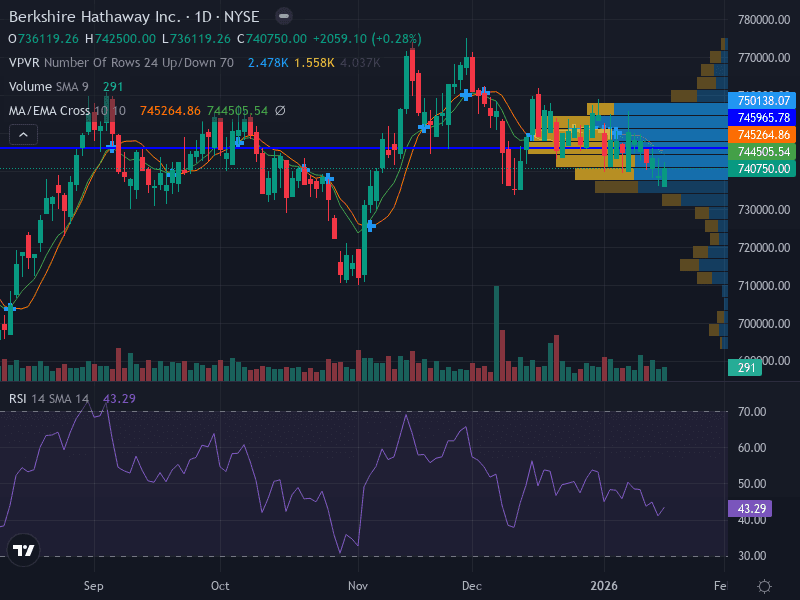Click the RSI 60.00 axis level
Viewport: 800px width, 600px height.
point(752,448)
